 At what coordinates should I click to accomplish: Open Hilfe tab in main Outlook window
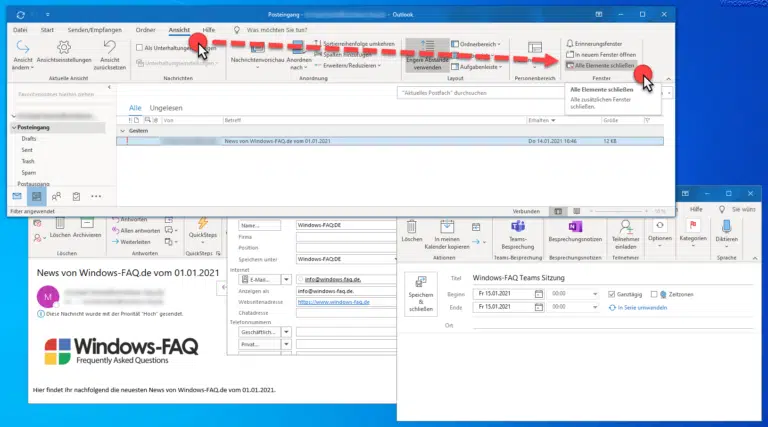(x=209, y=30)
